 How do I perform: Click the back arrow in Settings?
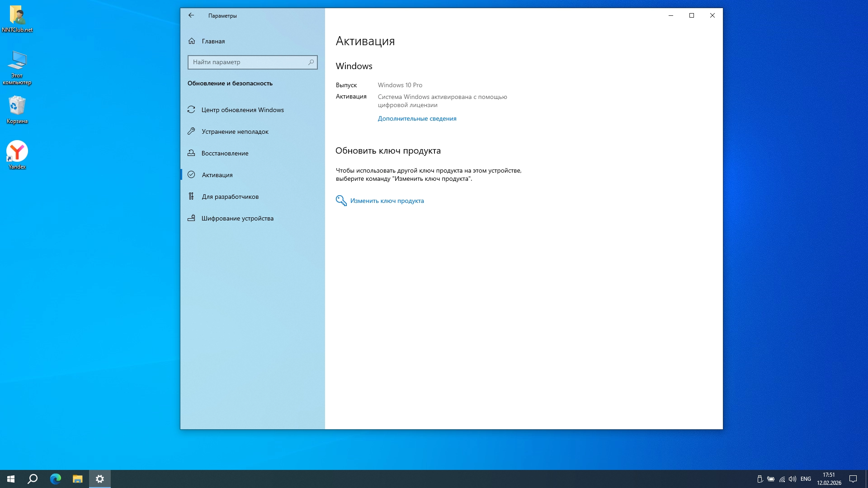coord(191,15)
